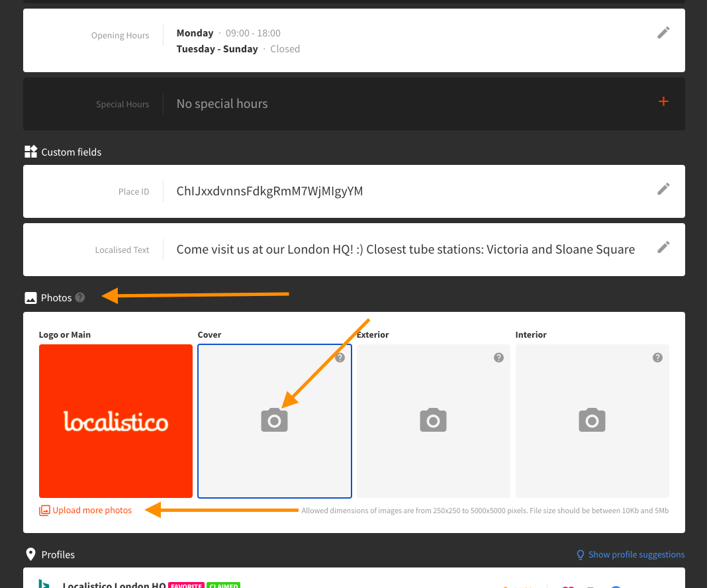Open the Photos help question mark

pyautogui.click(x=80, y=297)
